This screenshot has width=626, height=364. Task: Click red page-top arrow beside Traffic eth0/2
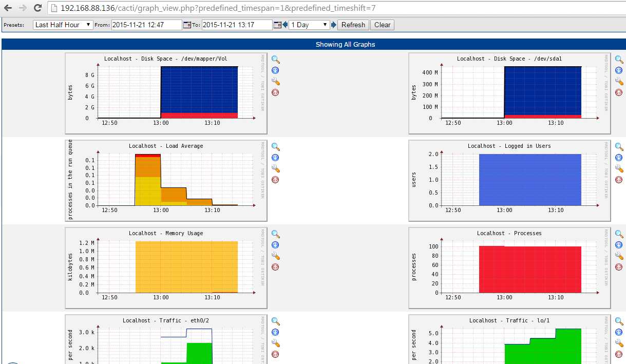[275, 354]
